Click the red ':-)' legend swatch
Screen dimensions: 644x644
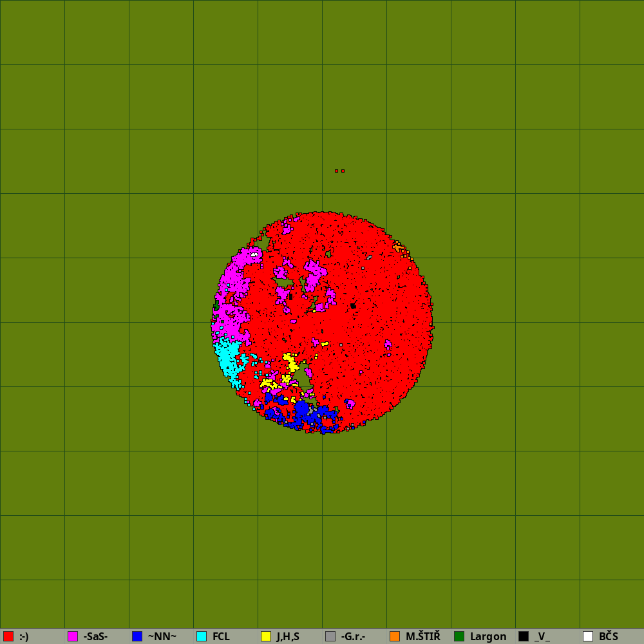pyautogui.click(x=8, y=636)
